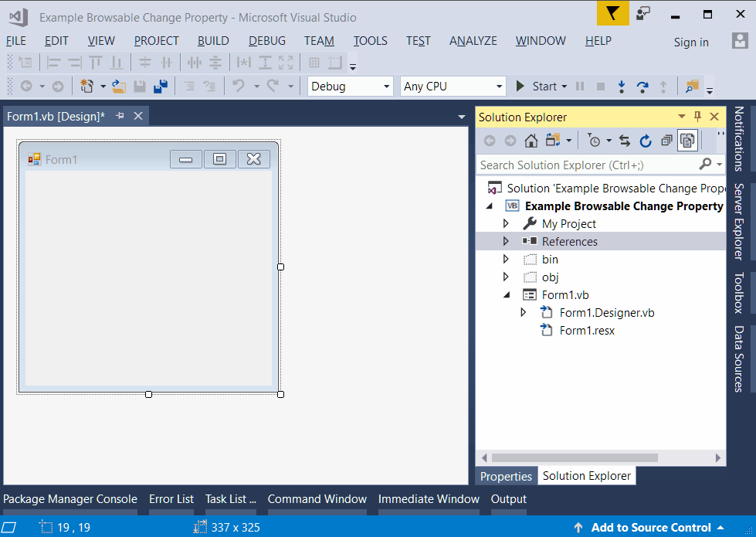Click the Find in Files toolbar icon
The height and width of the screenshot is (537, 756).
(692, 87)
